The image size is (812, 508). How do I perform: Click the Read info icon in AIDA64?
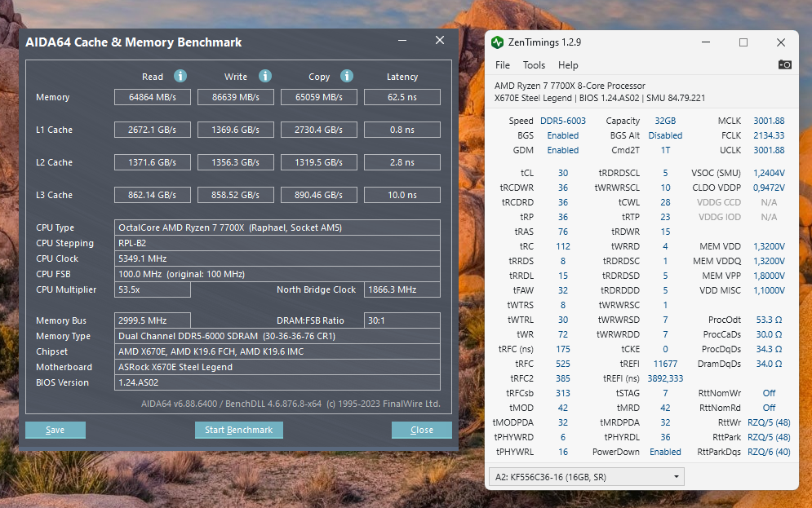[180, 76]
